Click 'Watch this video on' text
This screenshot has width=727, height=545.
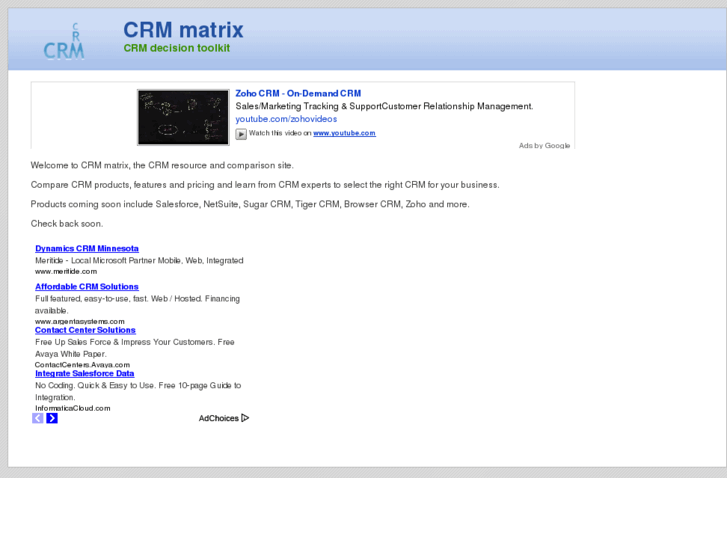(x=280, y=133)
